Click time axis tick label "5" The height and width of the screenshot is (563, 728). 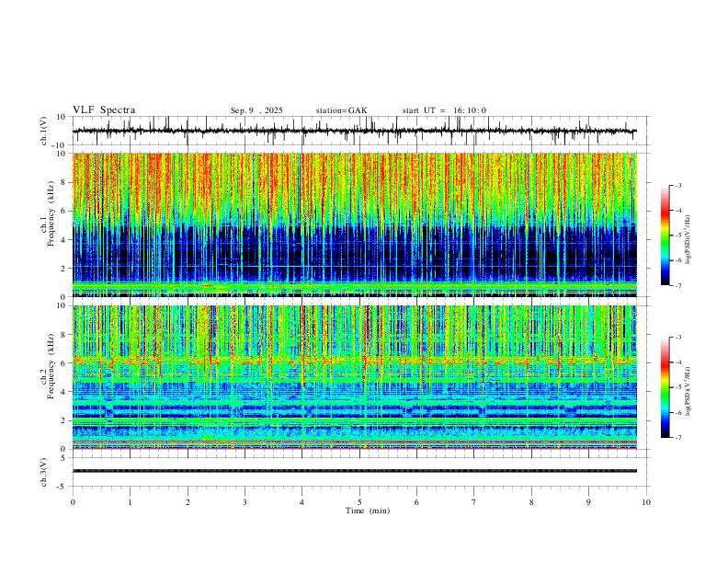point(359,502)
